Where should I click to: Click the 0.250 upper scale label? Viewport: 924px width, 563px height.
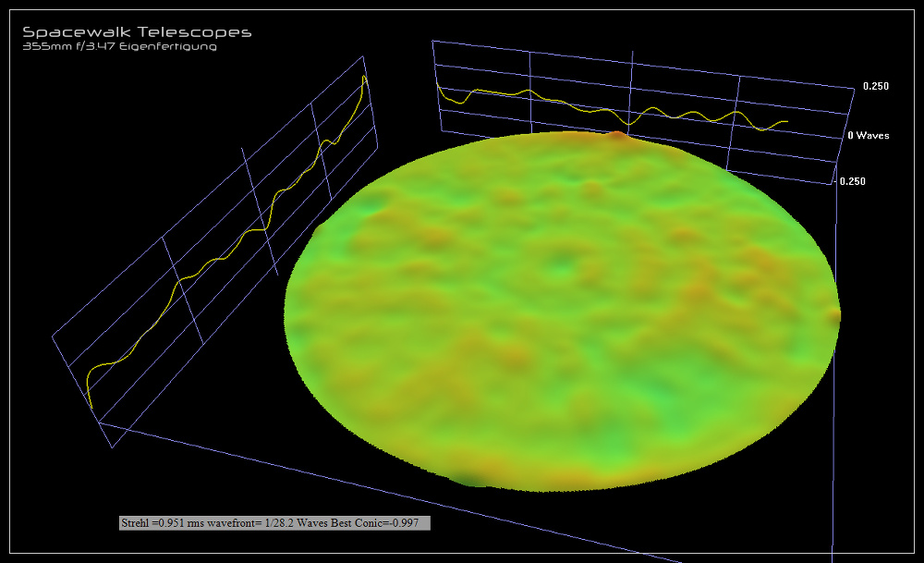coord(875,86)
